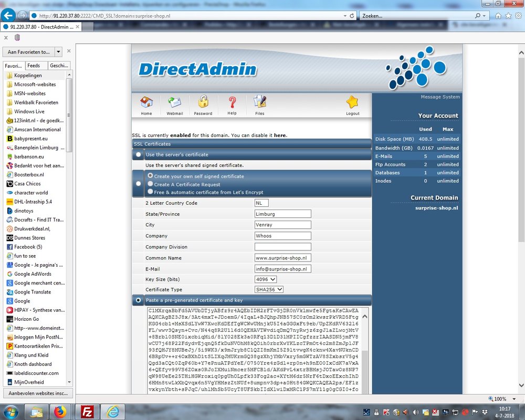Screen dimensions: 525x420
Task: Click the 'here' link to disable SSL
Action: click(280, 135)
